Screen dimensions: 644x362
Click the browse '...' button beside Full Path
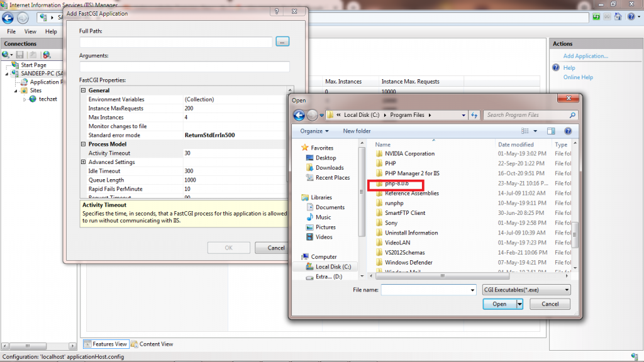pos(282,41)
